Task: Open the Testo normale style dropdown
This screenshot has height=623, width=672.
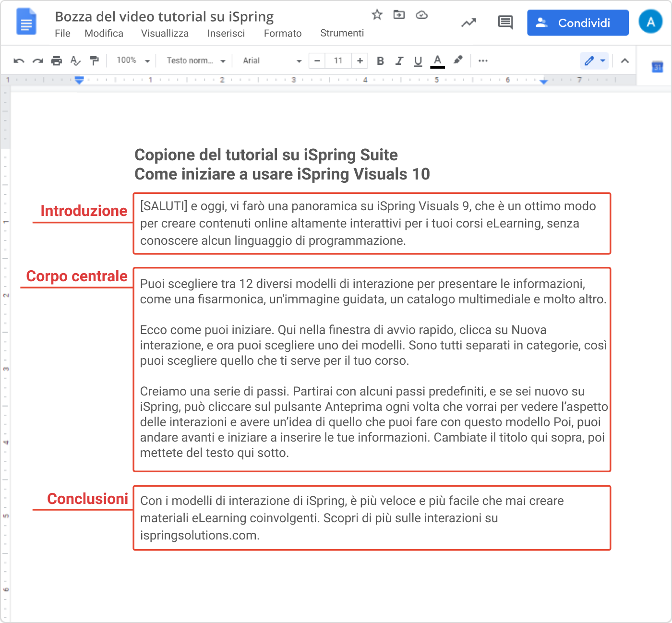Action: (x=196, y=60)
